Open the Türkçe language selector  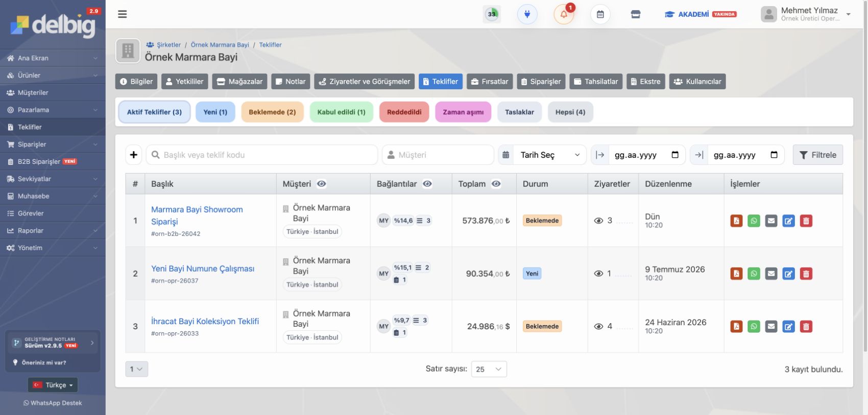53,385
